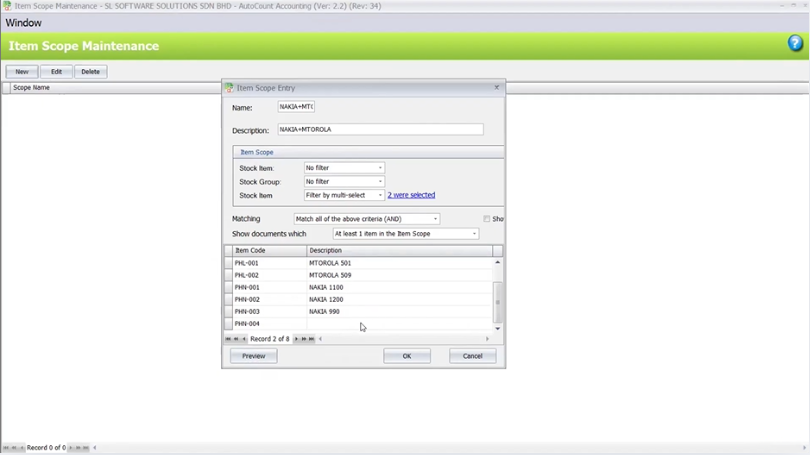Click the Delete button
Image resolution: width=810 pixels, height=455 pixels.
(x=90, y=72)
